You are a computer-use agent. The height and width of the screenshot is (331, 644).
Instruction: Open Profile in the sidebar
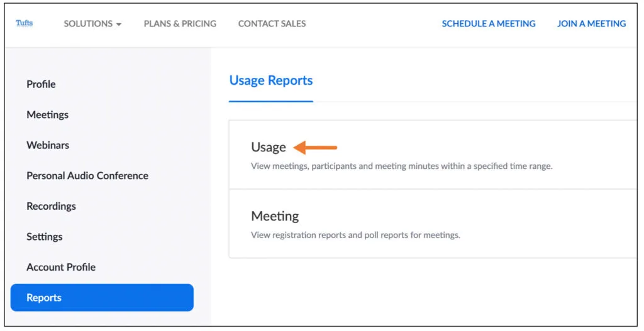pyautogui.click(x=41, y=84)
